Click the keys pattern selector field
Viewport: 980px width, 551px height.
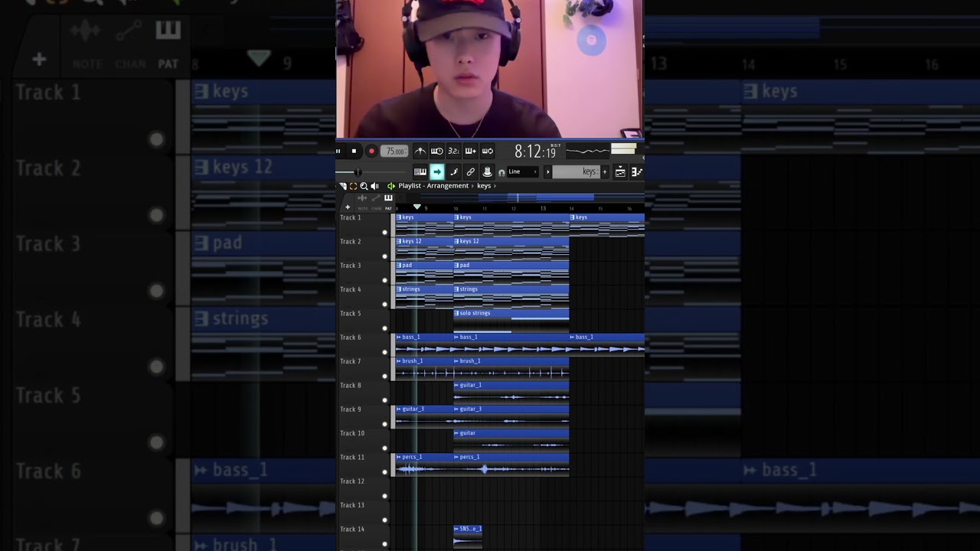[x=576, y=172]
